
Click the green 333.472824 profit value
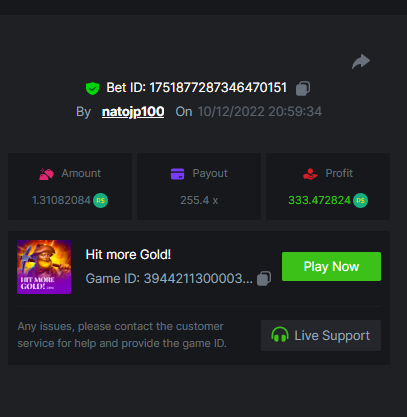tap(319, 200)
